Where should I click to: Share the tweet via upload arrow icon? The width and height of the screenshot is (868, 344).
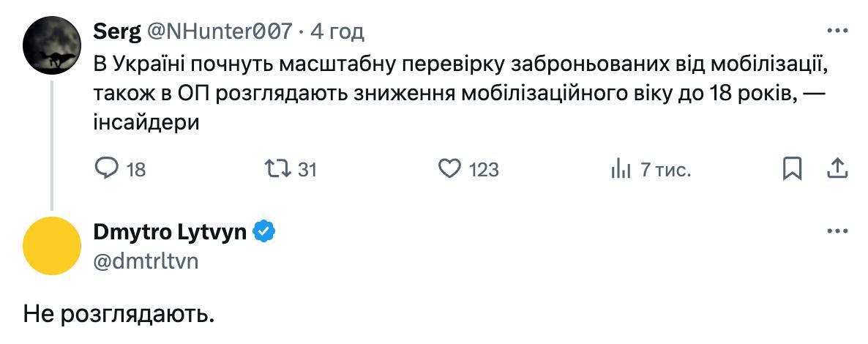[837, 169]
